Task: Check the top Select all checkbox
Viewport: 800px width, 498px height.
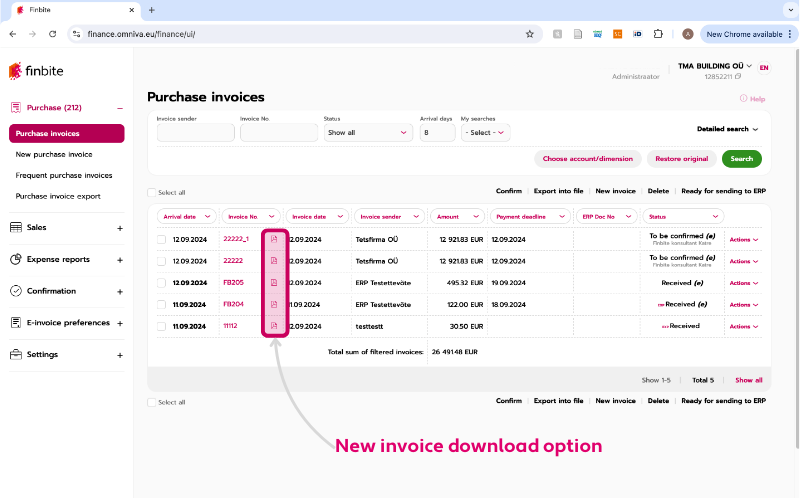Action: (x=152, y=192)
